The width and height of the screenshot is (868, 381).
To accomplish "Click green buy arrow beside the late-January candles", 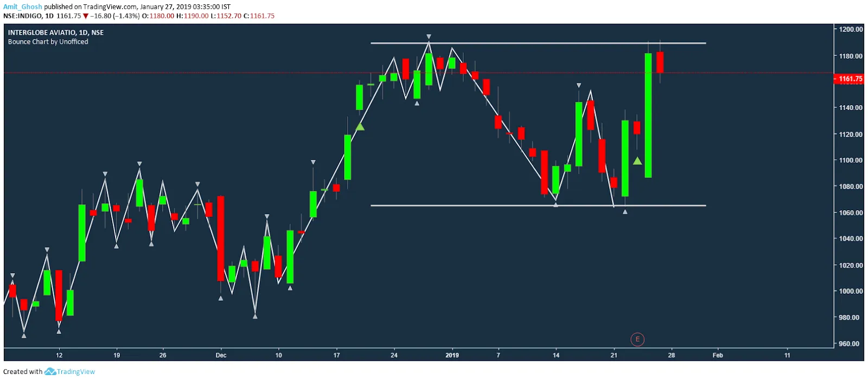I will click(637, 161).
